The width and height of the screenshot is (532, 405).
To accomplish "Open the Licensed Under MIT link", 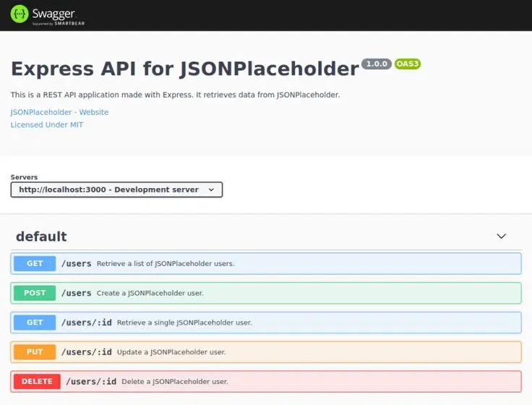I will pos(47,124).
